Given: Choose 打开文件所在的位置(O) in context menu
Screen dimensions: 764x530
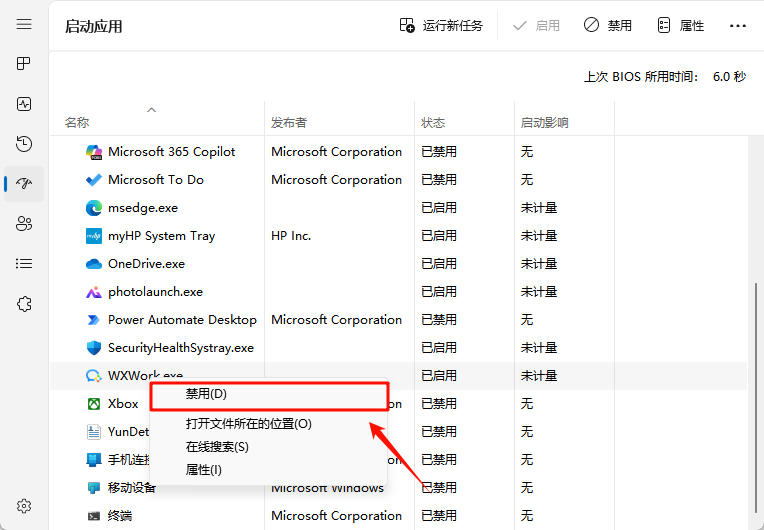Looking at the screenshot, I should (248, 424).
